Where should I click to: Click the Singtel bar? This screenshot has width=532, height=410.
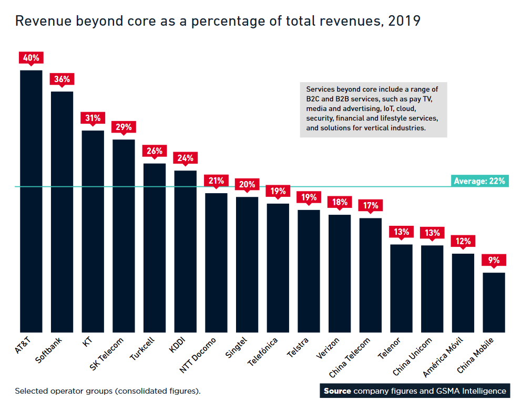248,265
